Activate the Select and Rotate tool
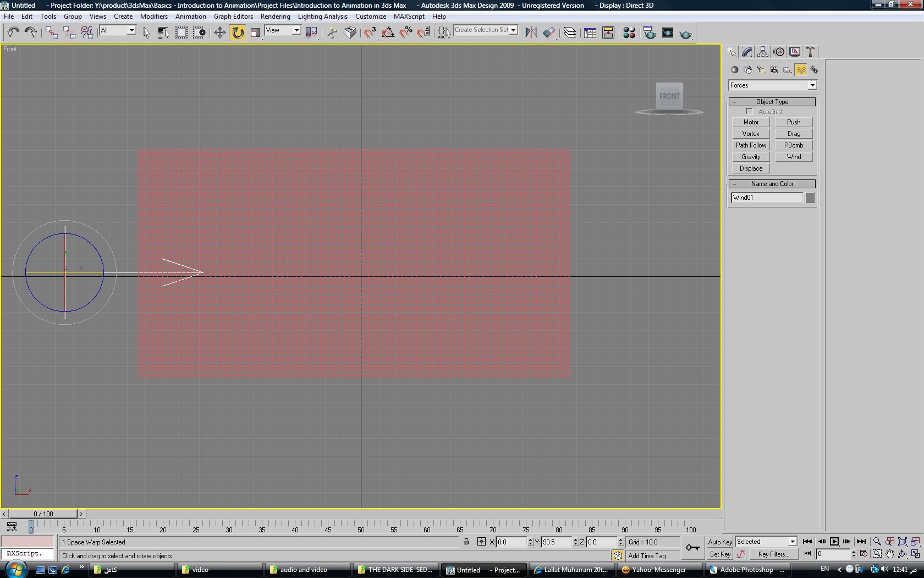 tap(238, 33)
